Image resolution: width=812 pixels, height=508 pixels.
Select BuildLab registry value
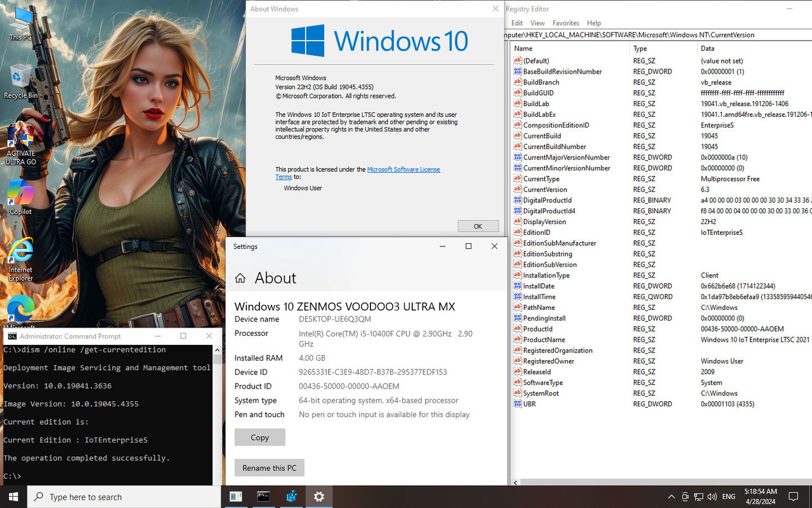pyautogui.click(x=536, y=104)
